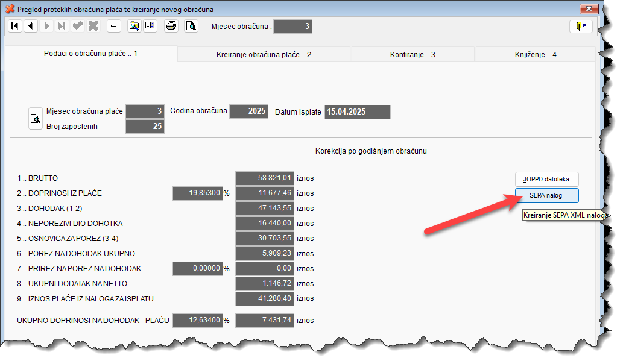Click the minus delete record icon

114,26
